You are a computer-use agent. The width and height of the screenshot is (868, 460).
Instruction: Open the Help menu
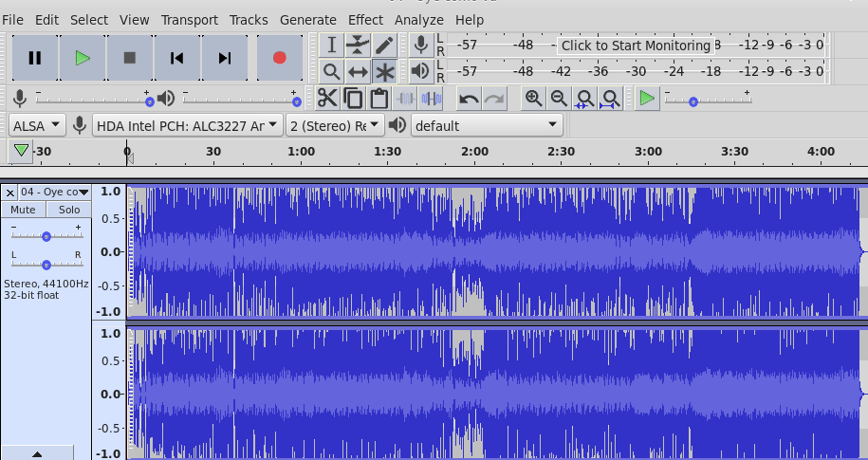pos(470,20)
